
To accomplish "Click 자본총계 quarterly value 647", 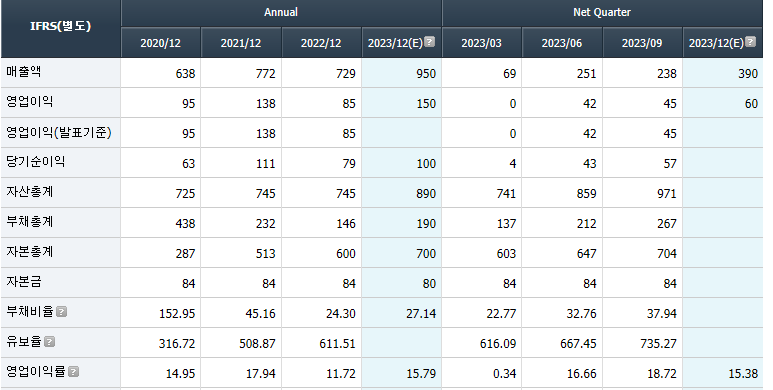I will (587, 254).
